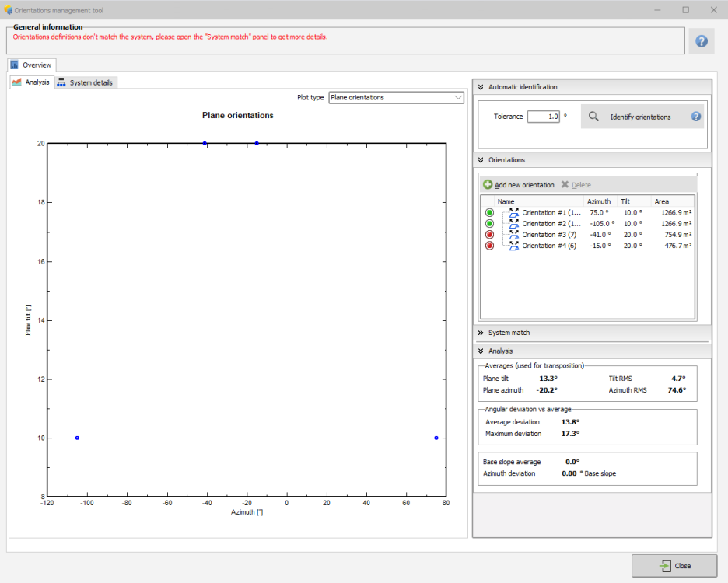Collapse the Automatic identification section
The width and height of the screenshot is (728, 583).
coord(482,86)
